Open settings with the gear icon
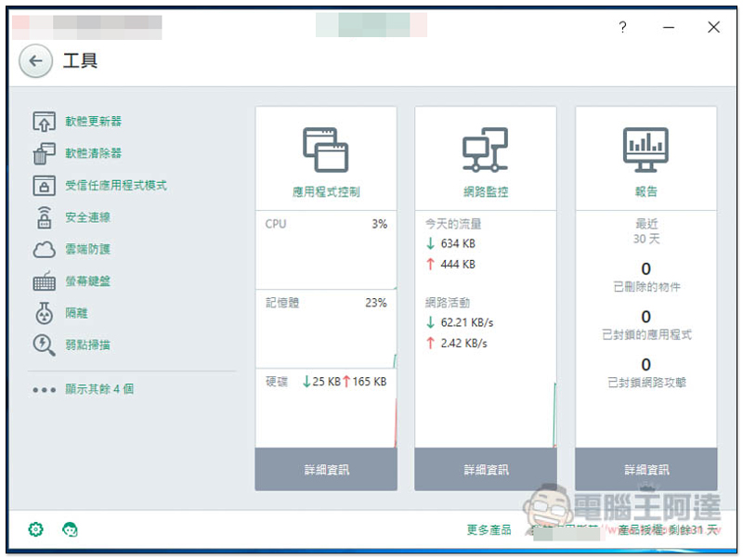 coord(36,529)
